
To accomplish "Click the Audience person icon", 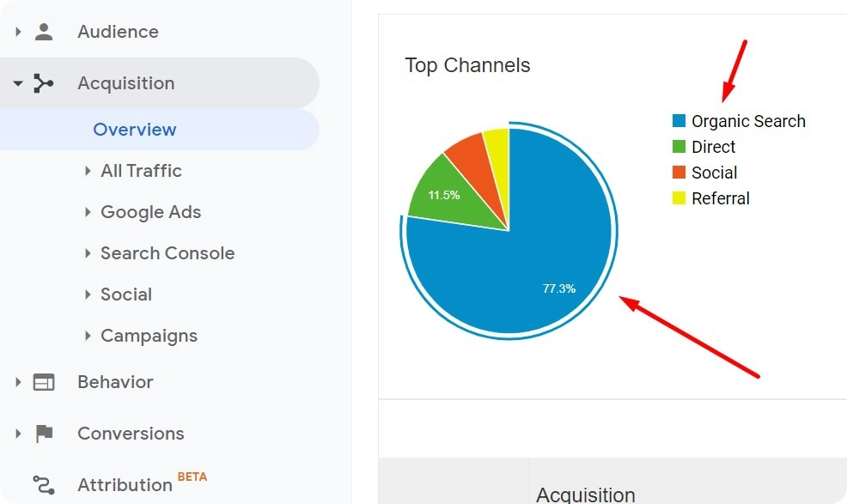I will pos(44,31).
